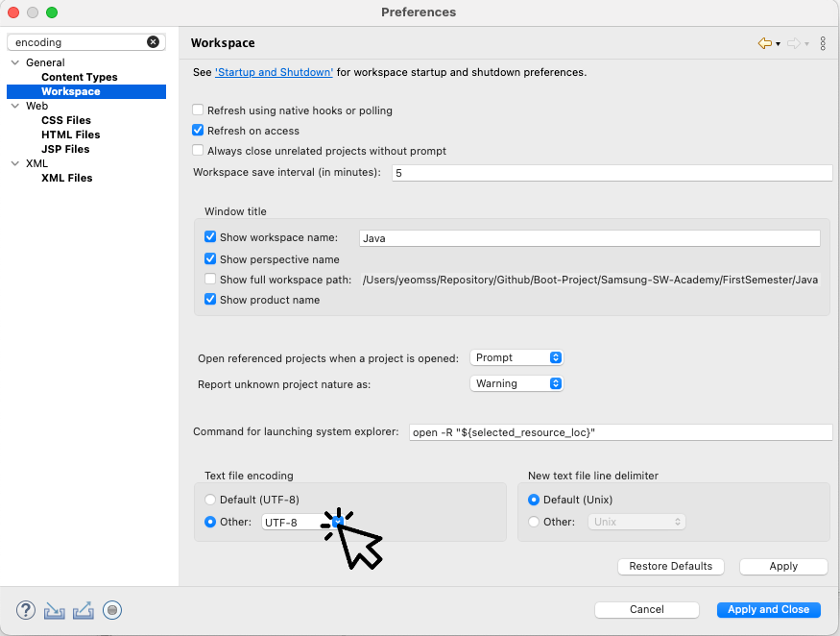Toggle Show perspective name checkbox
The image size is (840, 636).
click(210, 259)
